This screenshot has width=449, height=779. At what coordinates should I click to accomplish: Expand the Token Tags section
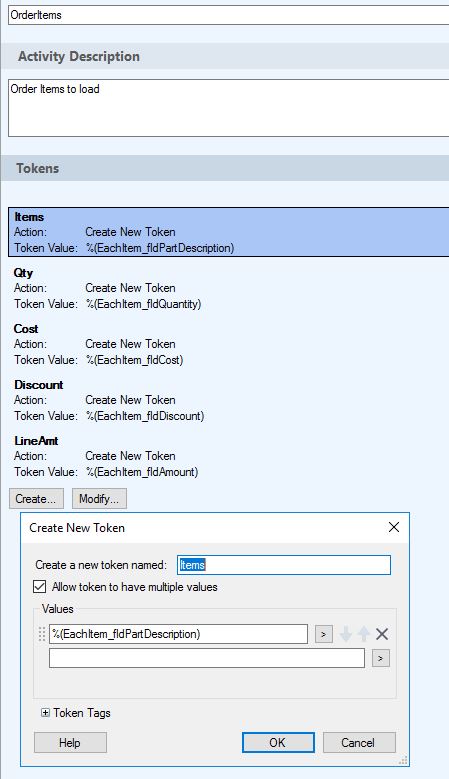[45, 713]
